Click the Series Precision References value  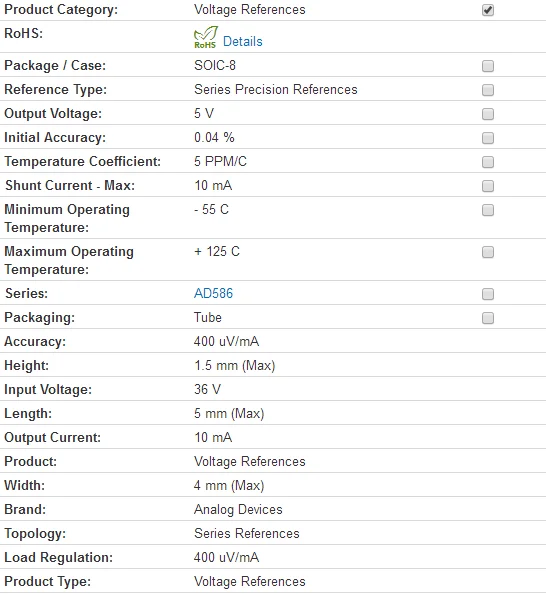point(276,89)
